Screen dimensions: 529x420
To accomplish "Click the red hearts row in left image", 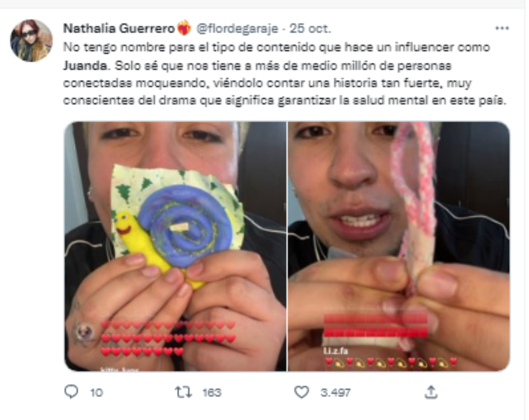I will pos(168,339).
